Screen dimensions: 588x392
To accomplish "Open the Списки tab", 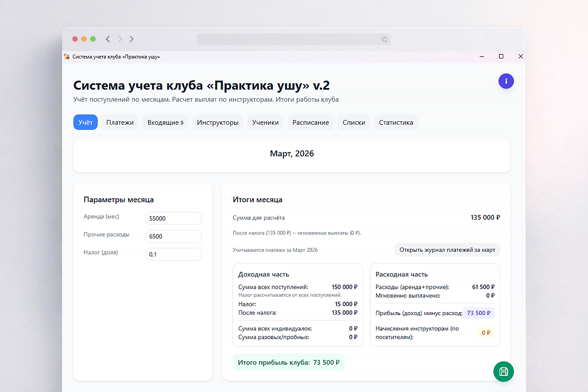I will (353, 122).
